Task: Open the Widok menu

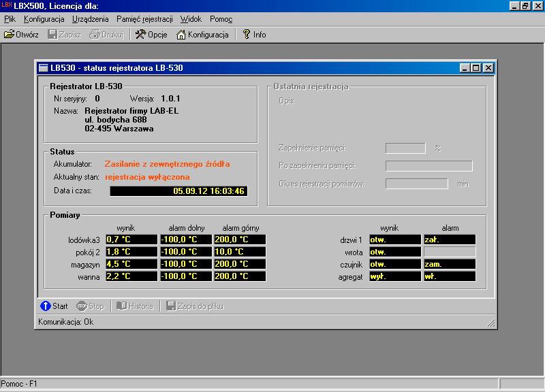Action: (191, 19)
